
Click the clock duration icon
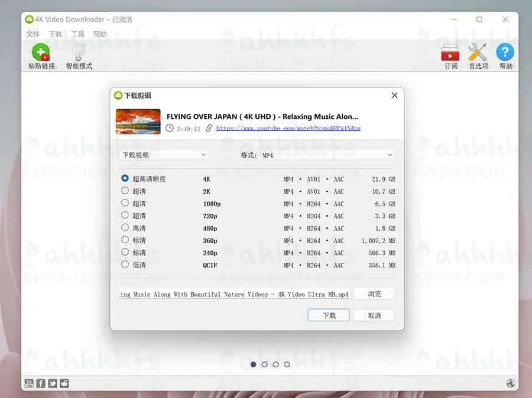(x=169, y=128)
